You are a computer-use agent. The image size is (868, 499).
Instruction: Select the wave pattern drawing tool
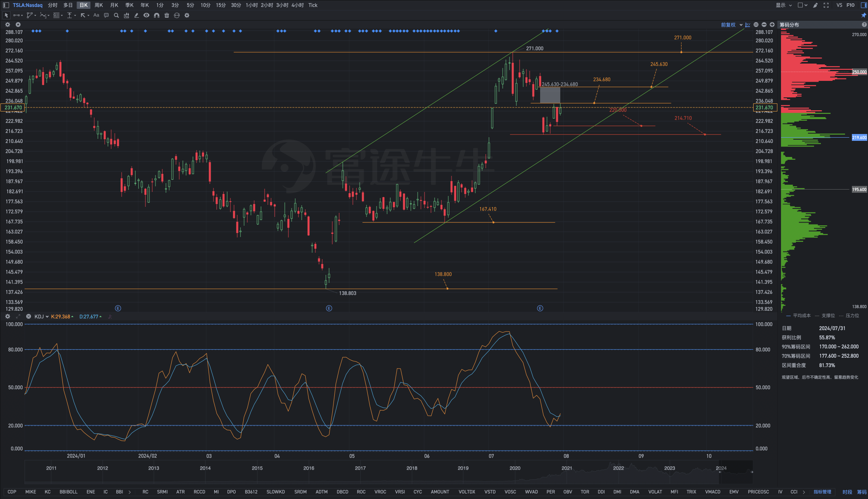43,15
